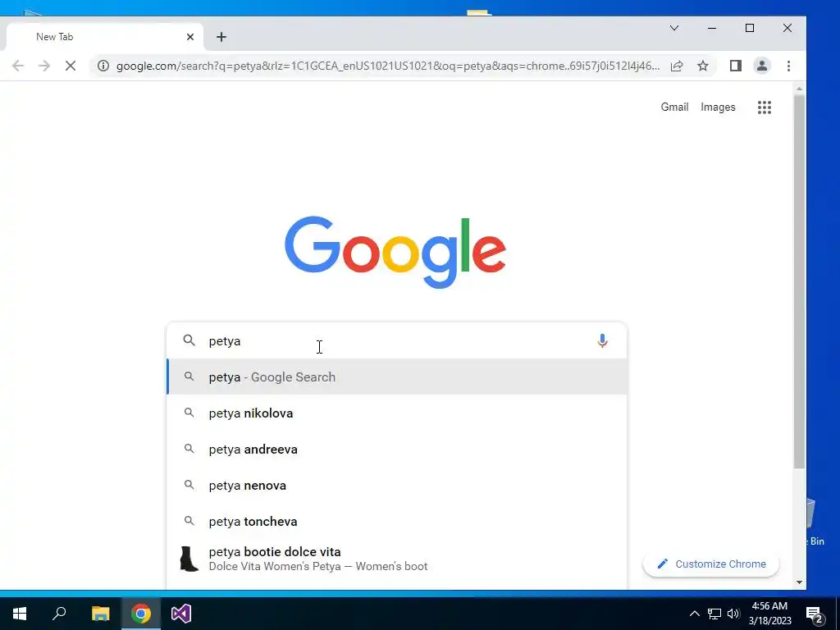Click the scrollbar up arrow
This screenshot has width=840, height=630.
[799, 89]
